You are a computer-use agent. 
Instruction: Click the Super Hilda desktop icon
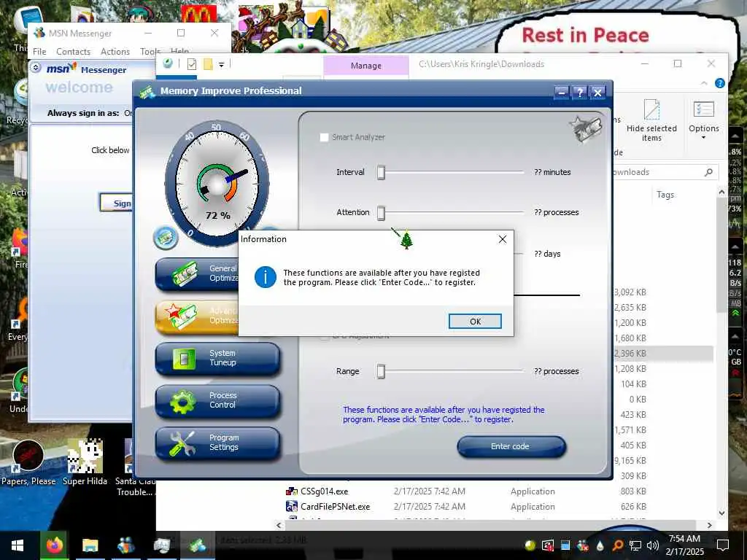click(x=85, y=462)
